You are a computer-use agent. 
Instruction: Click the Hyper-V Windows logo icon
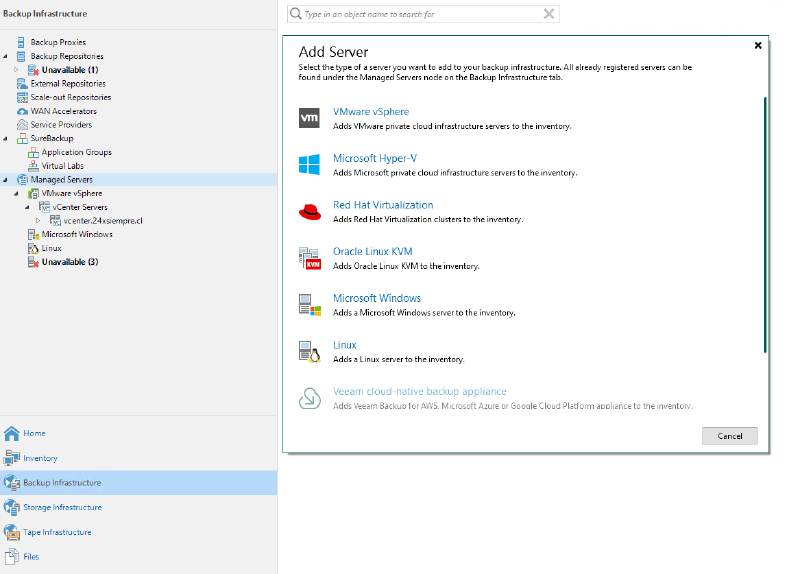pos(309,165)
